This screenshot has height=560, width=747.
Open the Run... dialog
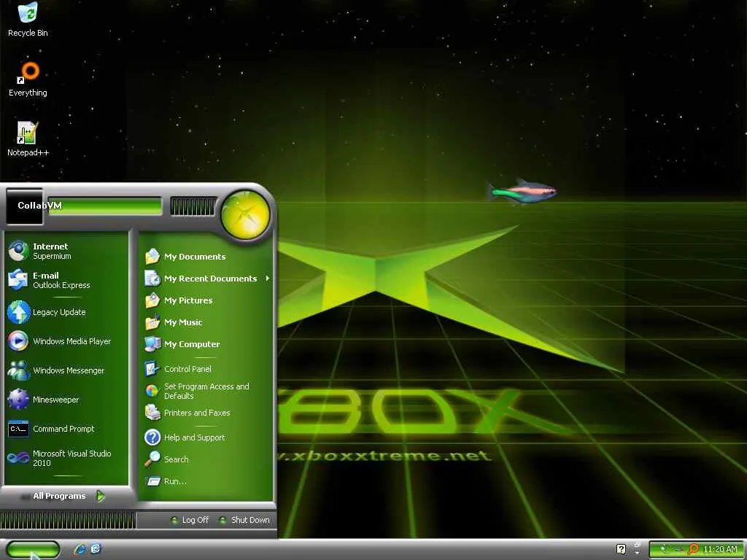pos(207,481)
